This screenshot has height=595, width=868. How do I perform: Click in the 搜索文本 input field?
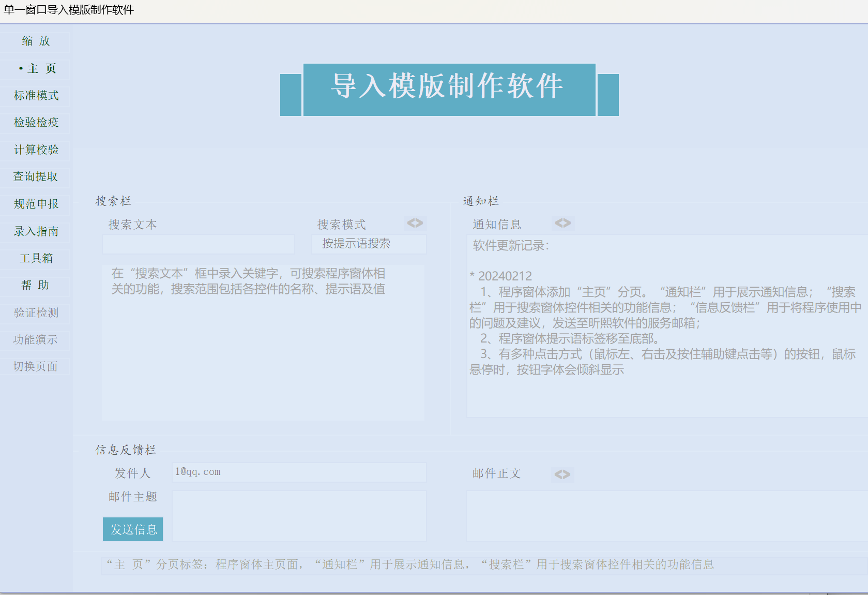tap(199, 244)
